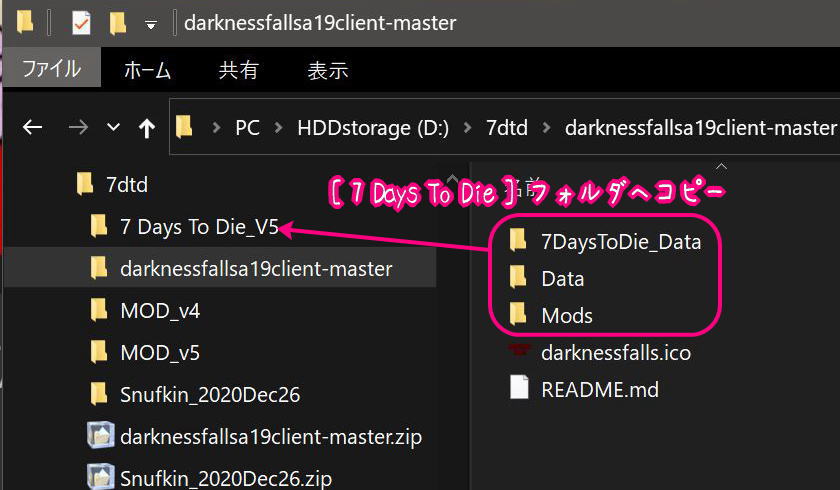Open recent locations dropdown chevron
Image resolution: width=840 pixels, height=490 pixels.
tap(113, 127)
